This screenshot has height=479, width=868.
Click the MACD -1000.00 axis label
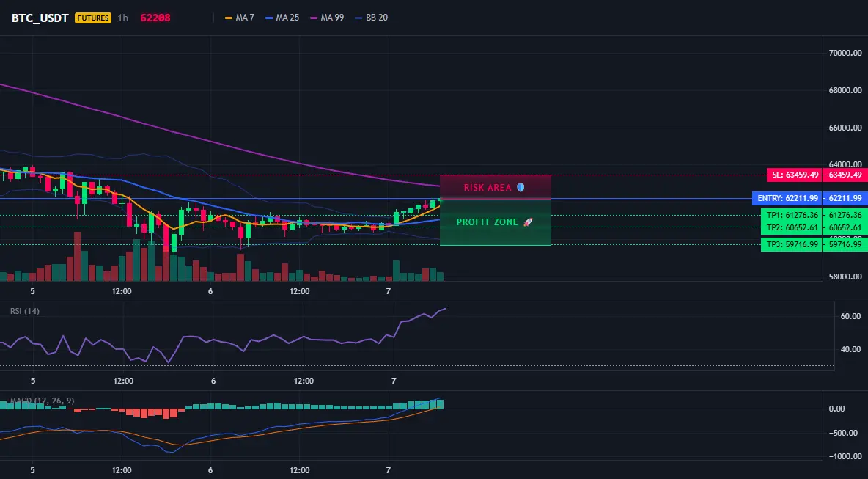click(x=845, y=456)
